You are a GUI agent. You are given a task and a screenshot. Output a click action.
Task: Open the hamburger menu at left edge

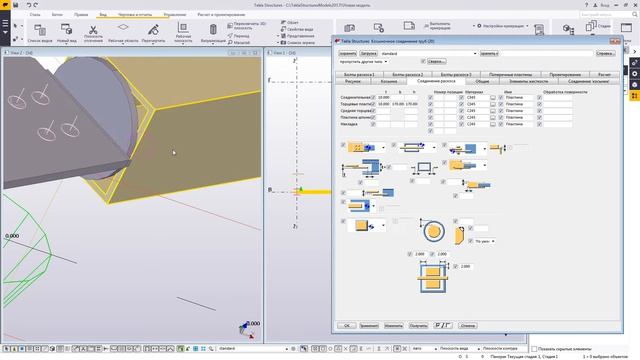coord(5,26)
